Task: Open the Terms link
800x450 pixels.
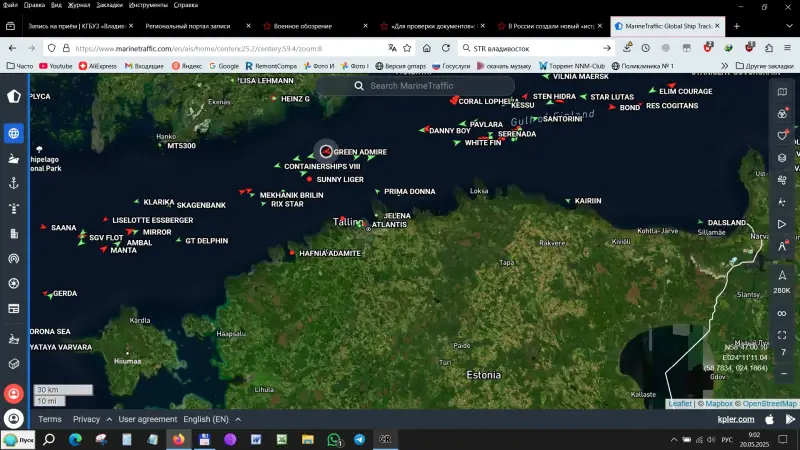Action: click(49, 419)
